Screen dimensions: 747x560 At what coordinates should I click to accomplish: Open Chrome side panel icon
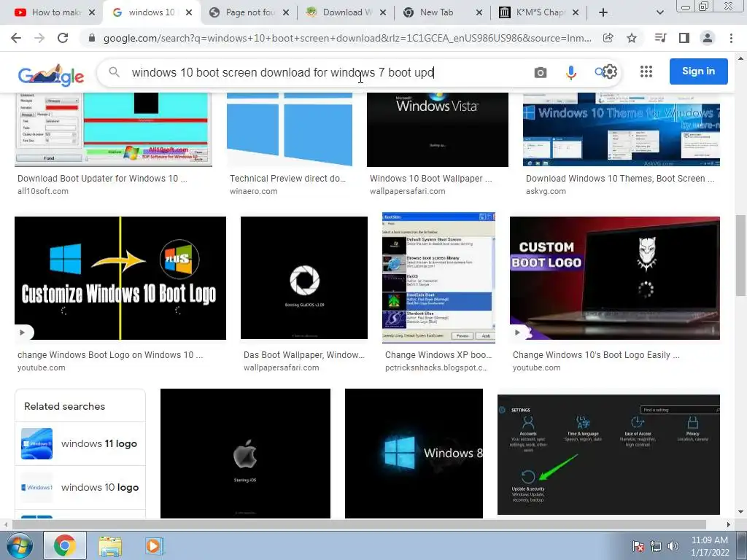[x=684, y=38]
